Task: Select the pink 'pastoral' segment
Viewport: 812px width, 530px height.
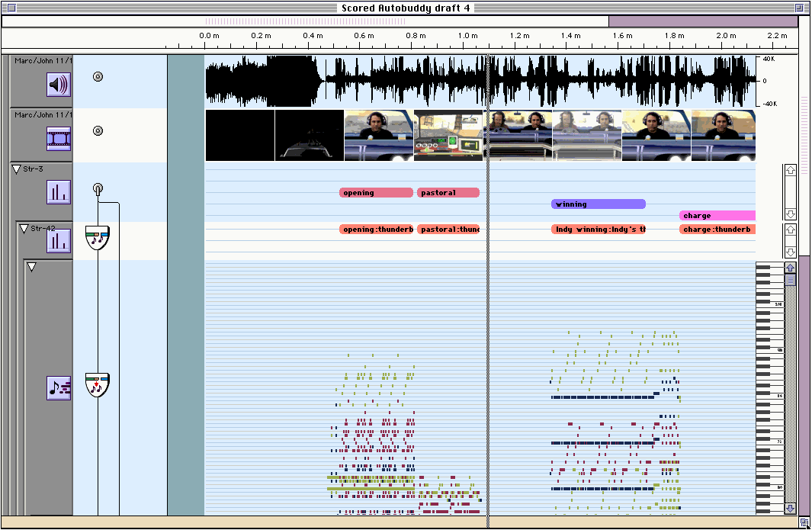Action: pyautogui.click(x=448, y=193)
